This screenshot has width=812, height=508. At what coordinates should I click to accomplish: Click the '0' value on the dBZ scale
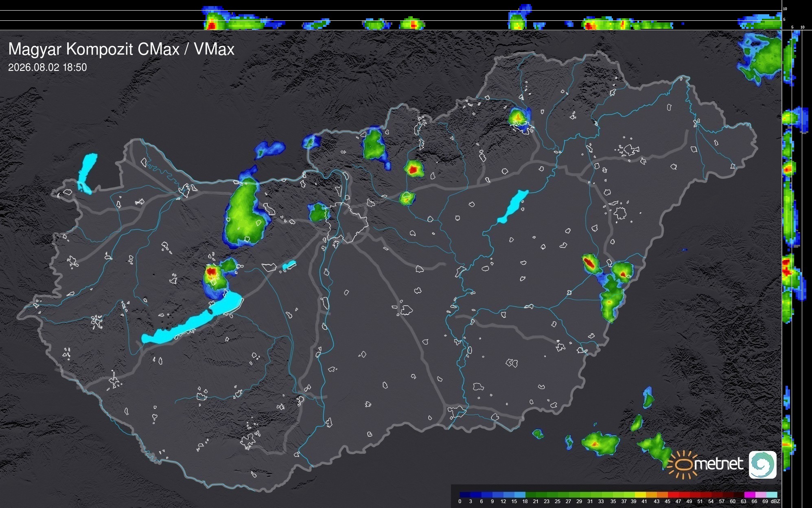pyautogui.click(x=460, y=501)
